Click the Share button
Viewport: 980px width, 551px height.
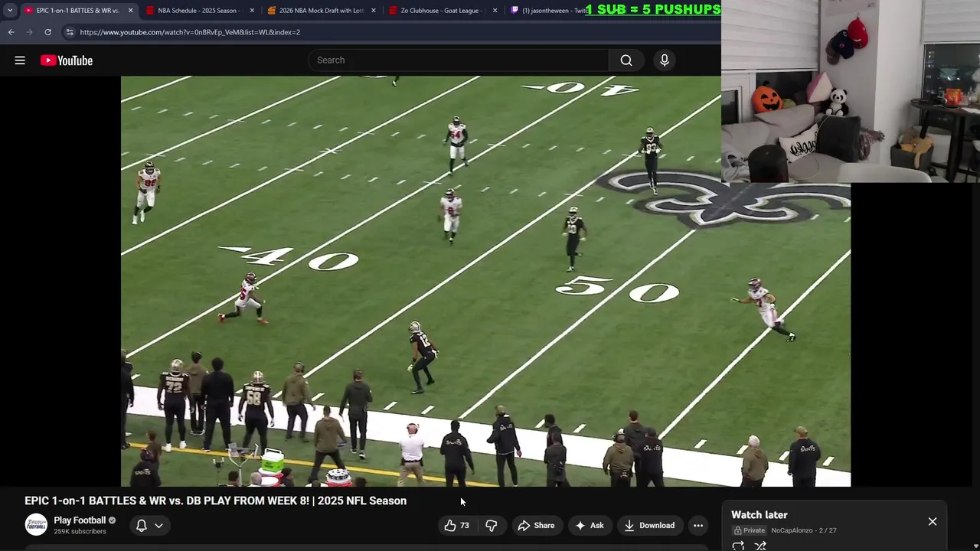pyautogui.click(x=536, y=526)
